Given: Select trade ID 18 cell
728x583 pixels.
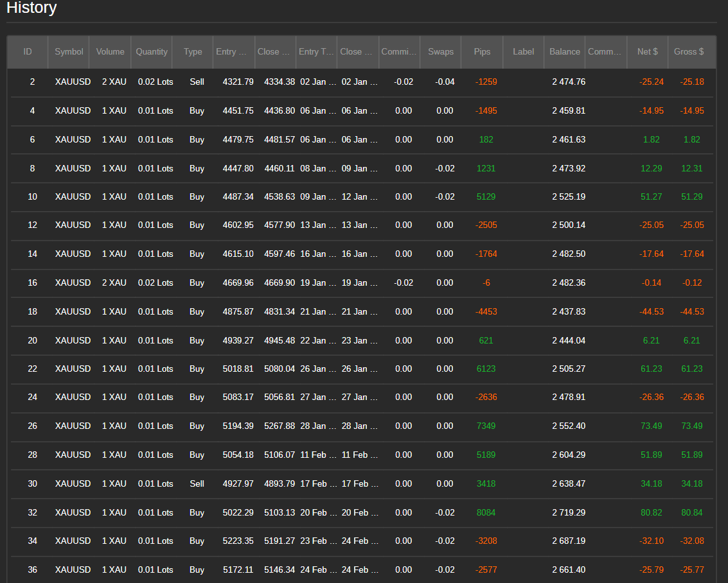Looking at the screenshot, I should point(32,311).
